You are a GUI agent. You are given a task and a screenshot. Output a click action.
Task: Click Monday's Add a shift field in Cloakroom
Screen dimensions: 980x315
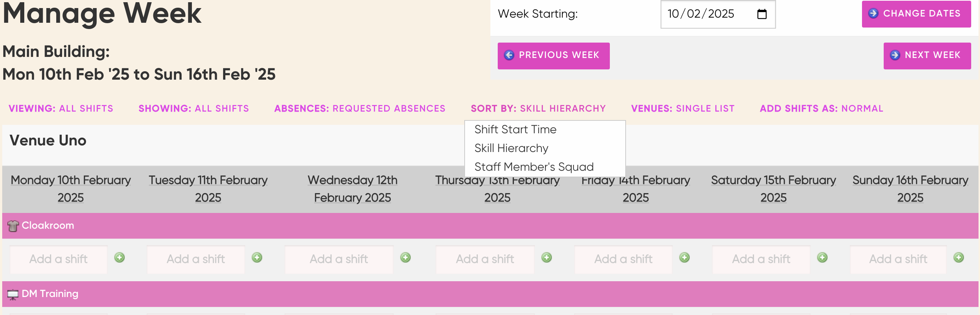pyautogui.click(x=58, y=259)
